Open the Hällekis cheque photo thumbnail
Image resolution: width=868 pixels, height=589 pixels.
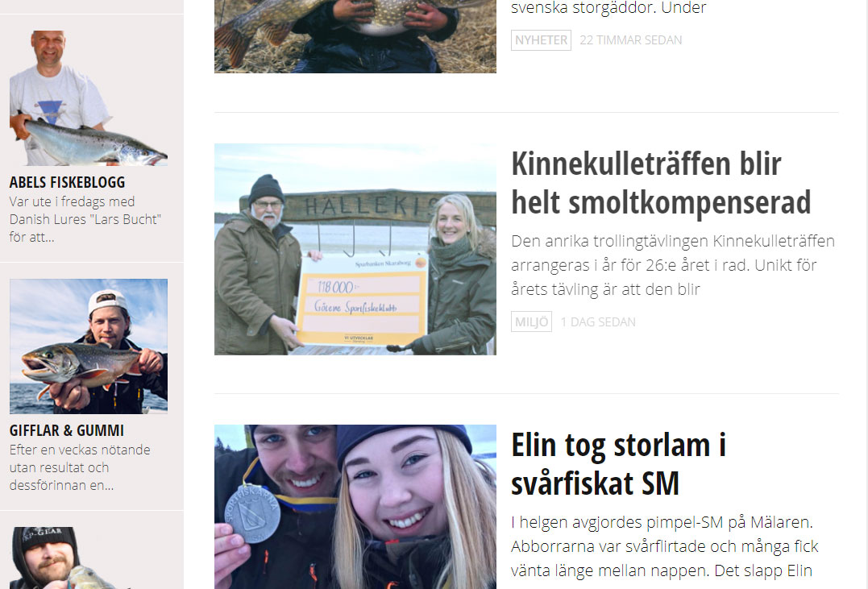coord(355,249)
